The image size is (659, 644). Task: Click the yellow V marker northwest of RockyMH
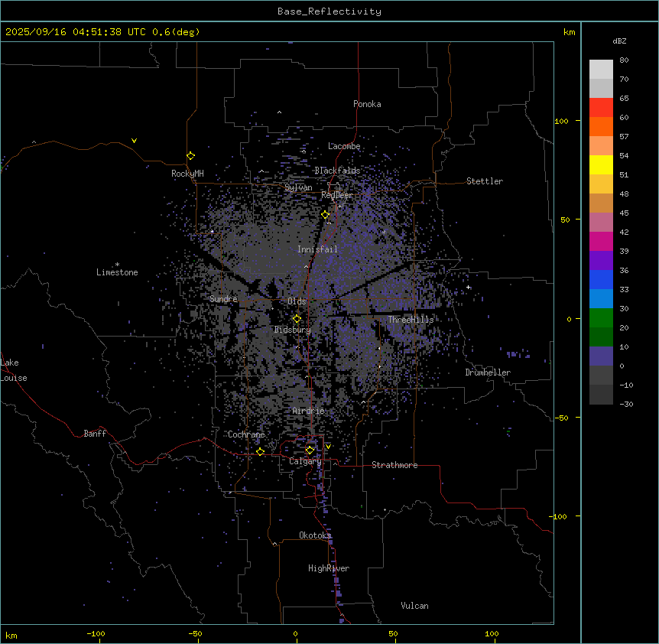134,141
